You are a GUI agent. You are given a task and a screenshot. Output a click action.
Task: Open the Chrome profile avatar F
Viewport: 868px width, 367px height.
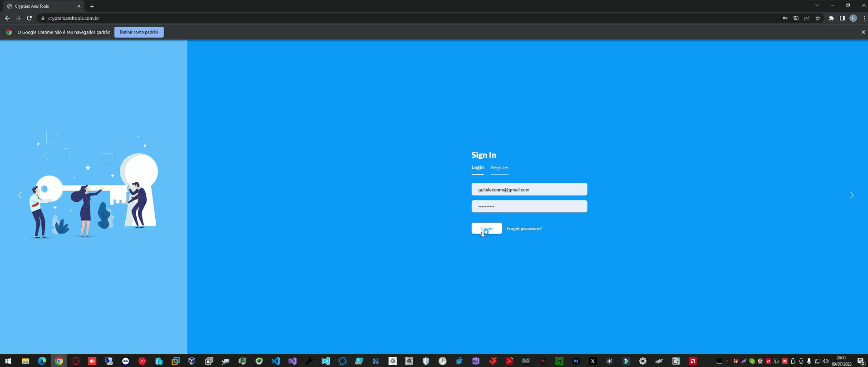click(853, 18)
